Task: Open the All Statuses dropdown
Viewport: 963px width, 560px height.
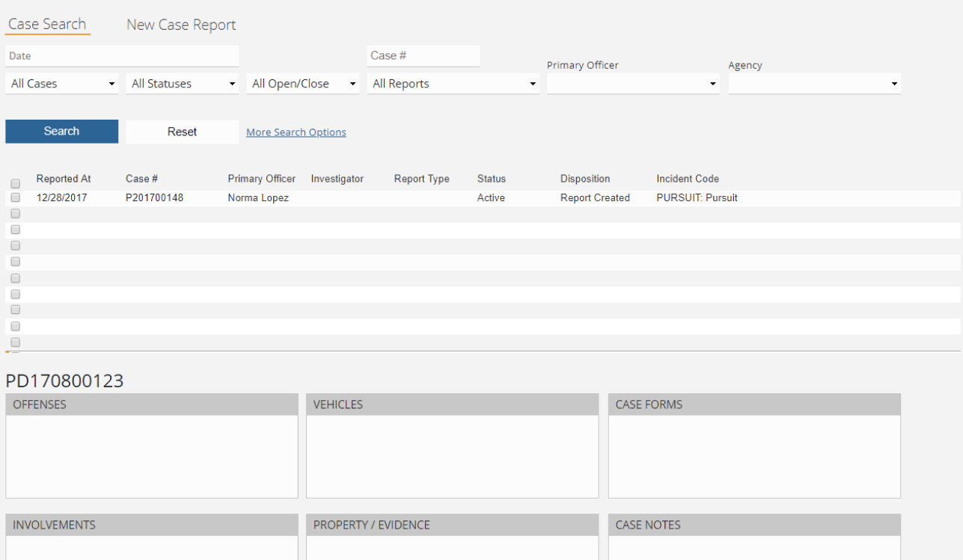Action: [x=183, y=84]
